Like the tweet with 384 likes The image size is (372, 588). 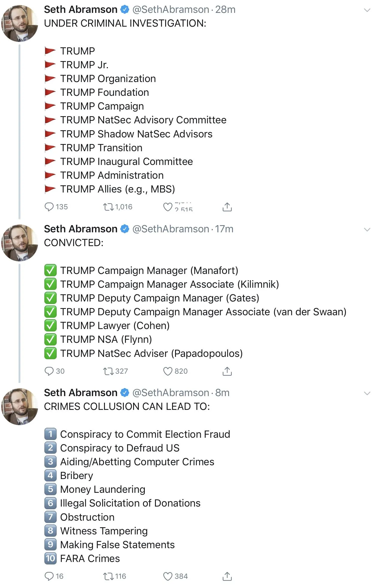pyautogui.click(x=168, y=576)
